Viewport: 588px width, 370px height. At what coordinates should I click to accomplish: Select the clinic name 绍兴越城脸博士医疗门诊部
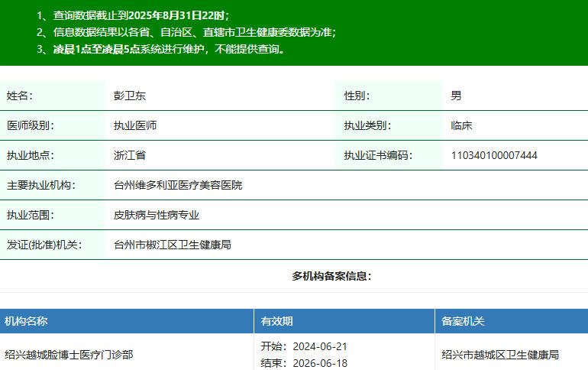69,355
